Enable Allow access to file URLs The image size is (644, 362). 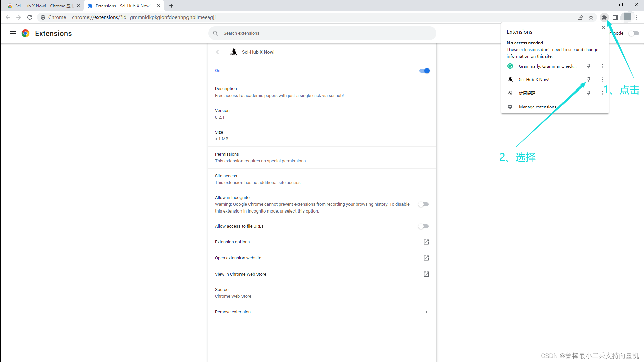tap(423, 226)
